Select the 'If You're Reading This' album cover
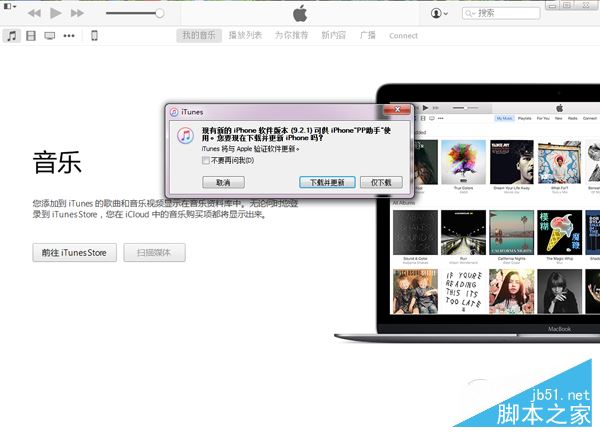Viewport: 600px width, 433px height. click(x=463, y=291)
